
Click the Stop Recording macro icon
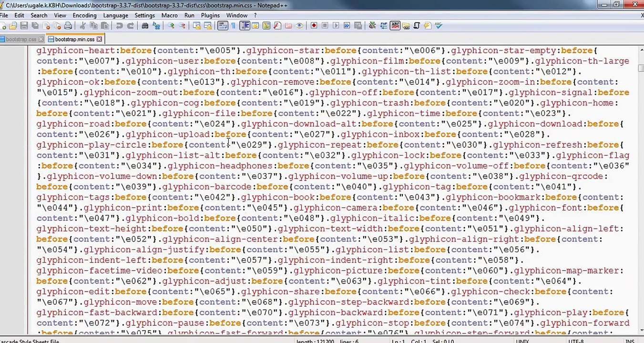pyautogui.click(x=325, y=26)
